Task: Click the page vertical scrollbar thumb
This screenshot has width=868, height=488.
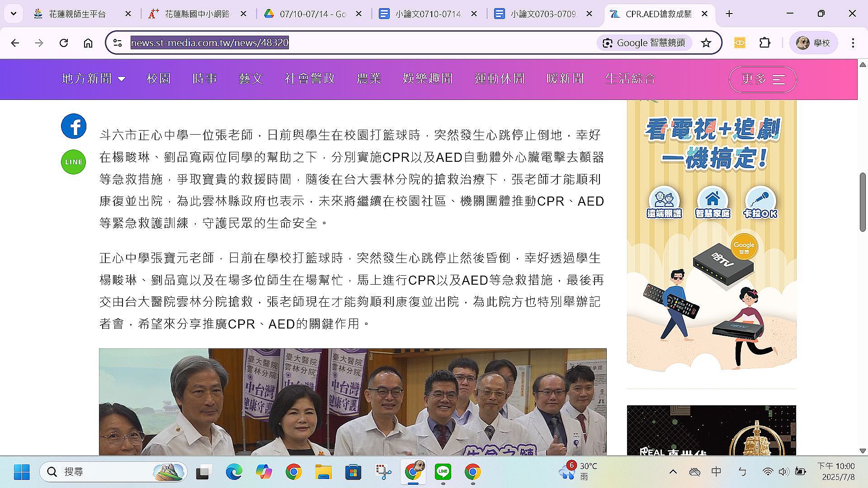Action: [862, 202]
